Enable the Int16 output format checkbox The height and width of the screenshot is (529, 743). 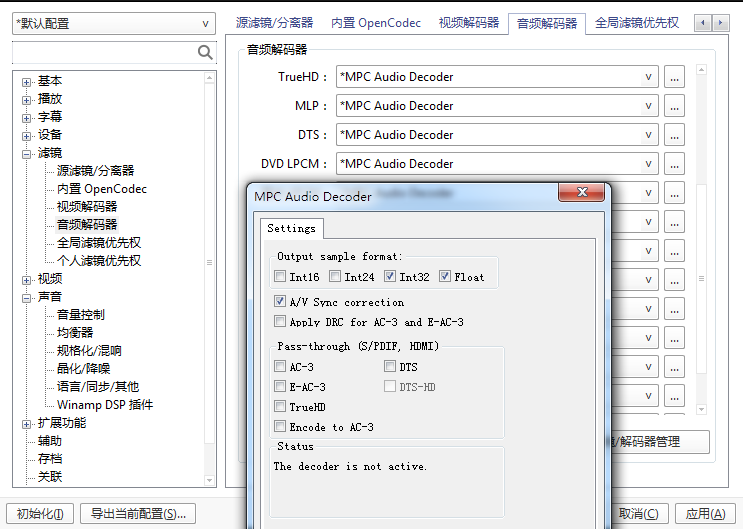tap(280, 276)
